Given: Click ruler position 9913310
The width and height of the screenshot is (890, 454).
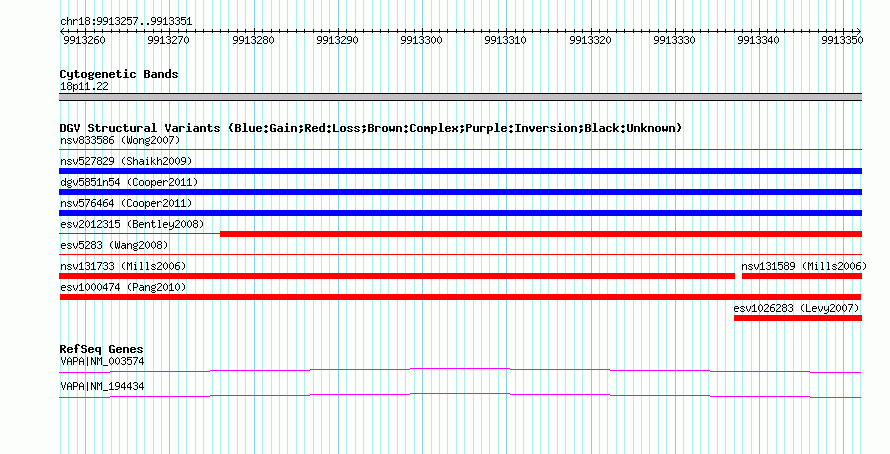Looking at the screenshot, I should pos(505,40).
